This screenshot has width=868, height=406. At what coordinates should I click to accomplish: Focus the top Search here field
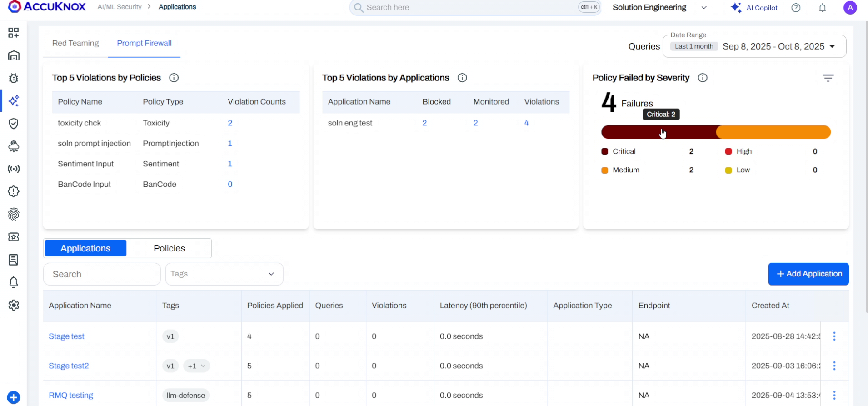point(475,7)
